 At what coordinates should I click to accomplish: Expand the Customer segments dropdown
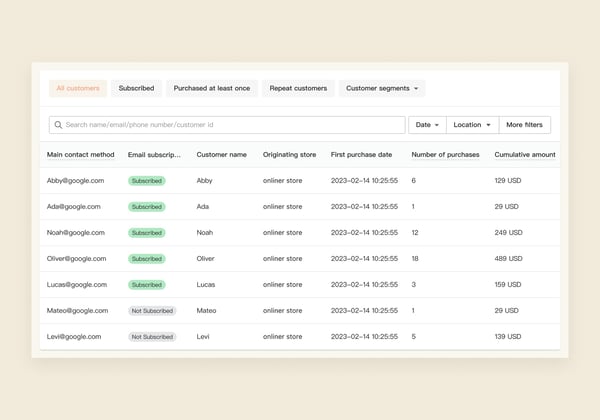point(382,88)
